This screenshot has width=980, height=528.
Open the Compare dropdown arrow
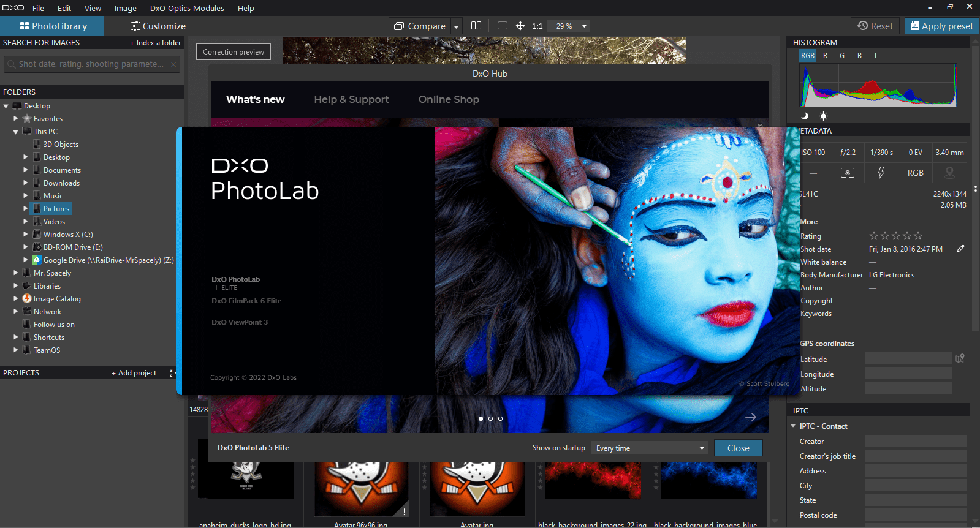(456, 26)
